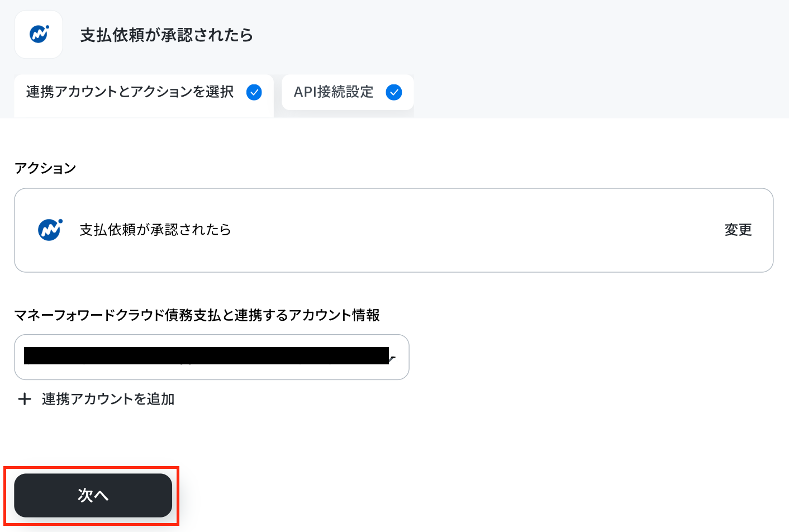Open the linked account selection combo box
Image resolution: width=789 pixels, height=532 pixels.
tap(212, 357)
